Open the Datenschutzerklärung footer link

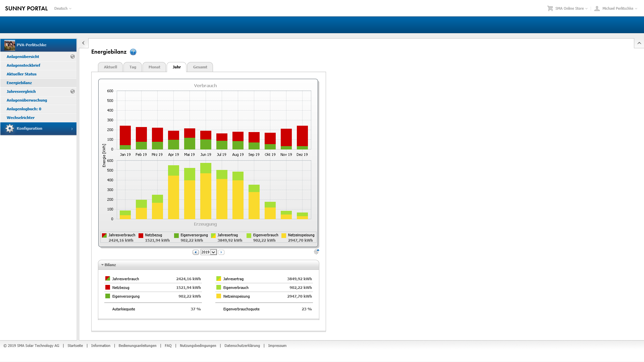click(242, 346)
